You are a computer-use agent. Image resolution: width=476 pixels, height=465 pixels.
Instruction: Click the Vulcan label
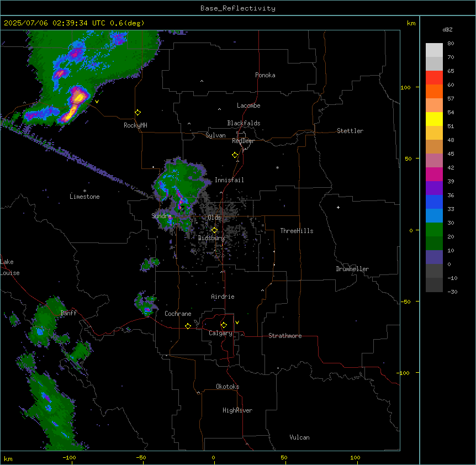(299, 437)
